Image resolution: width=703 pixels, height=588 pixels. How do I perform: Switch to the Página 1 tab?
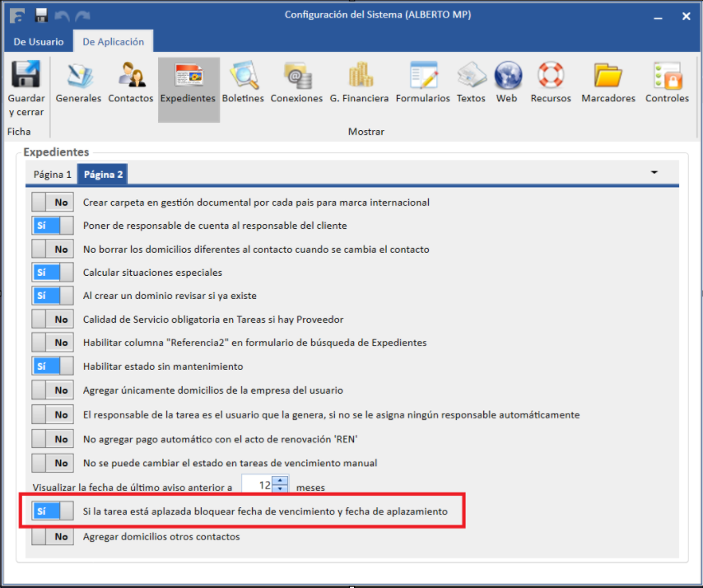tap(52, 175)
